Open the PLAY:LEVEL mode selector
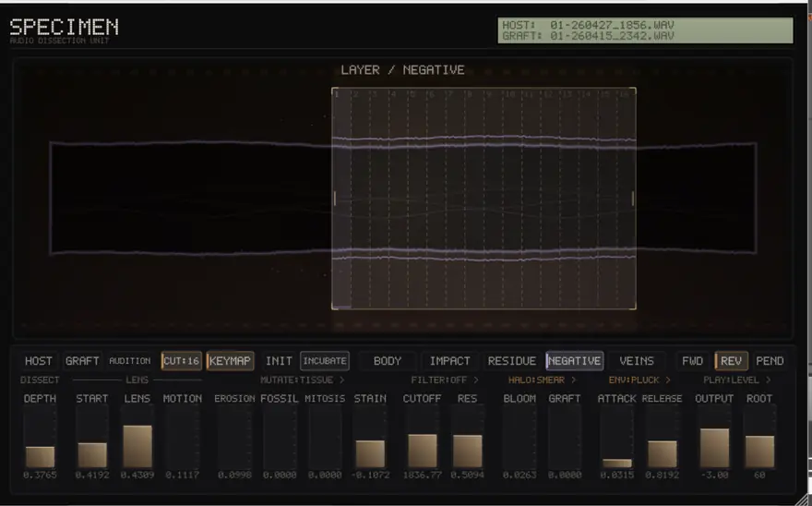Viewport: 812px width, 506px height. pyautogui.click(x=737, y=380)
